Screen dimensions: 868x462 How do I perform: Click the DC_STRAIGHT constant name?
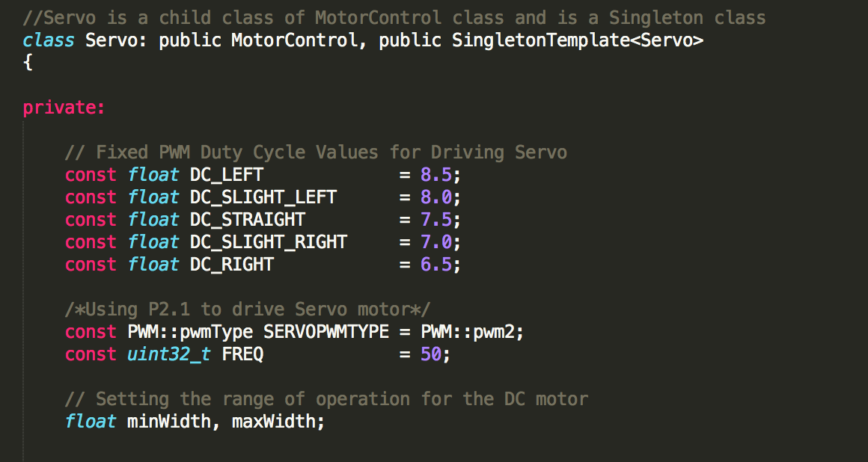pos(248,220)
